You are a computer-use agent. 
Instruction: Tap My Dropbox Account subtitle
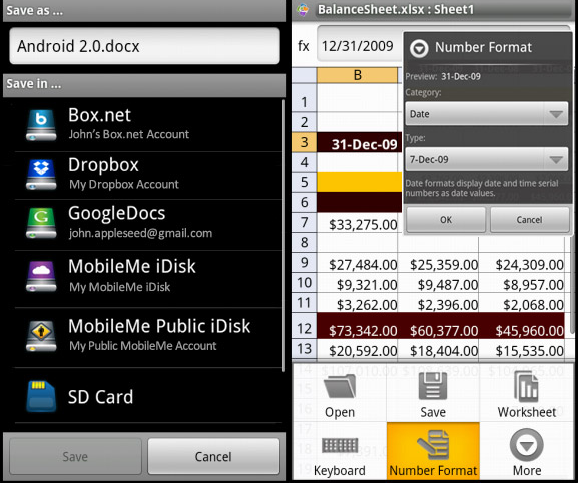click(x=124, y=184)
